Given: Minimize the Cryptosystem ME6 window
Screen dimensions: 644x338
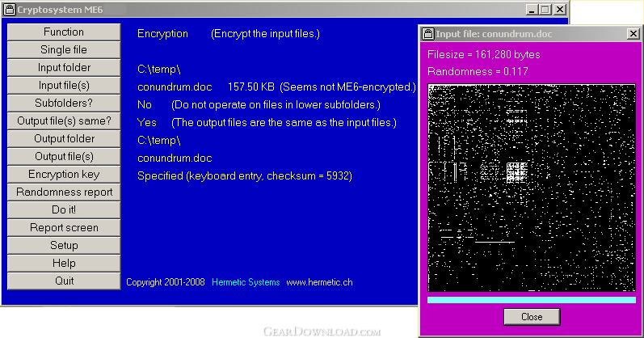Looking at the screenshot, I should coord(532,10).
